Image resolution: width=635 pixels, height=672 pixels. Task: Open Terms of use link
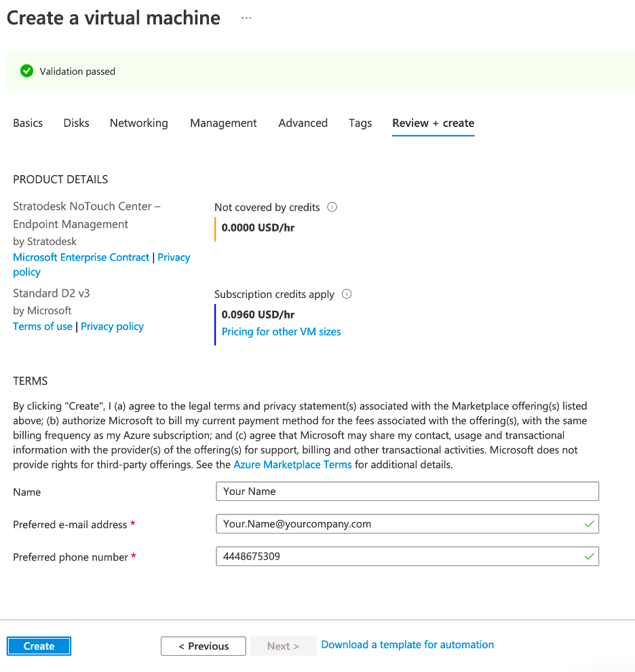pos(43,326)
